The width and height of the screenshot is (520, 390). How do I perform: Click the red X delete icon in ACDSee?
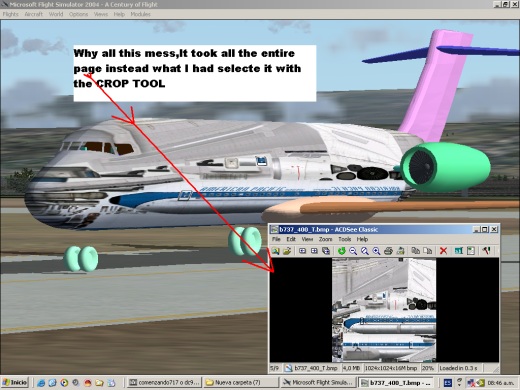point(443,251)
